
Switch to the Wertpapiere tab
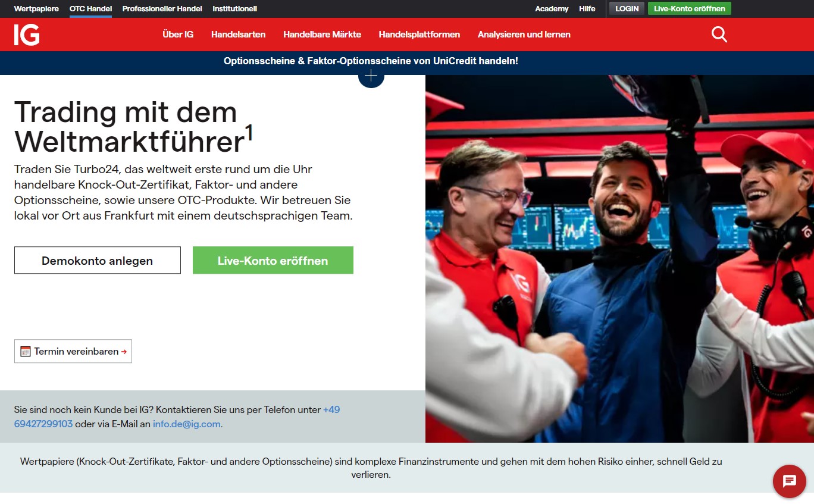pos(36,9)
